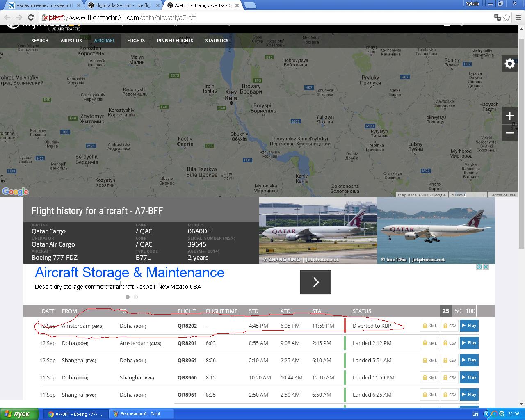Close the Aircraft Storage advertisement

pyautogui.click(x=486, y=267)
